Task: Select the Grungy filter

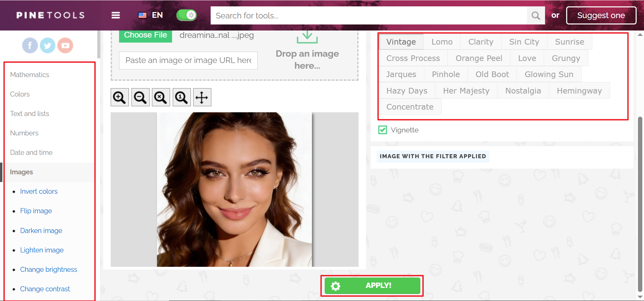Action: 566,58
